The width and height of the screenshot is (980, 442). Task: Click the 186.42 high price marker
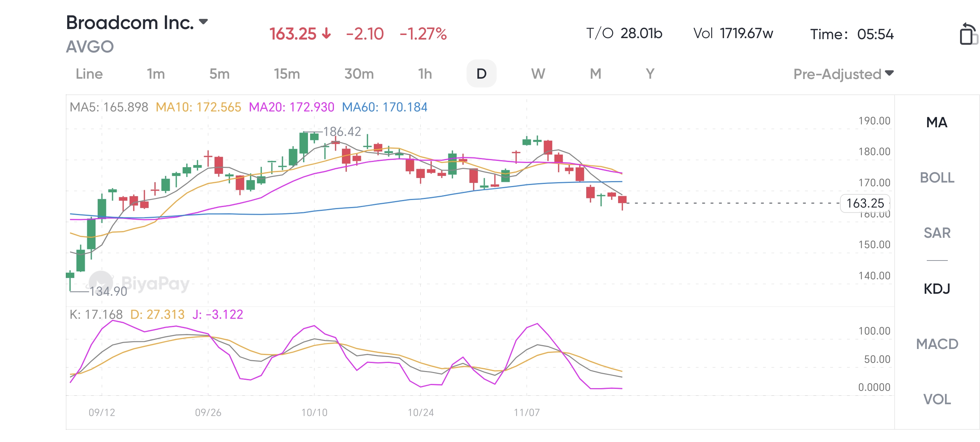[x=342, y=131]
